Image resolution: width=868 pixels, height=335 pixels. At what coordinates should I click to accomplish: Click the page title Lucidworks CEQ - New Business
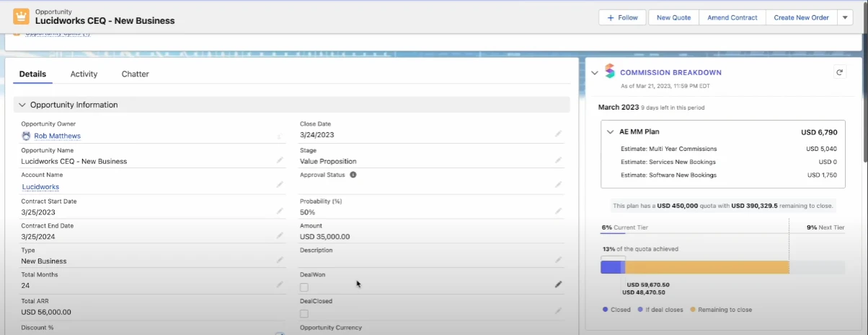pos(105,21)
